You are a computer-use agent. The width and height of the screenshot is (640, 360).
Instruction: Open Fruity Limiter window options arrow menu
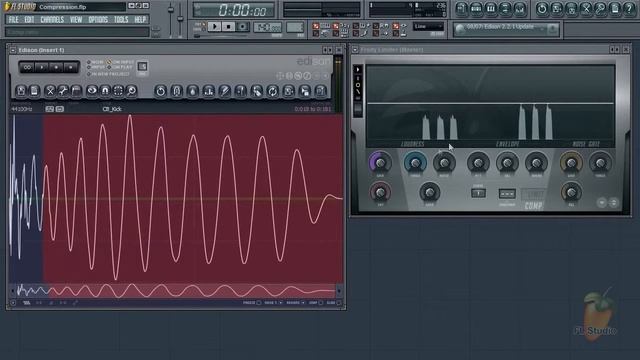(355, 50)
